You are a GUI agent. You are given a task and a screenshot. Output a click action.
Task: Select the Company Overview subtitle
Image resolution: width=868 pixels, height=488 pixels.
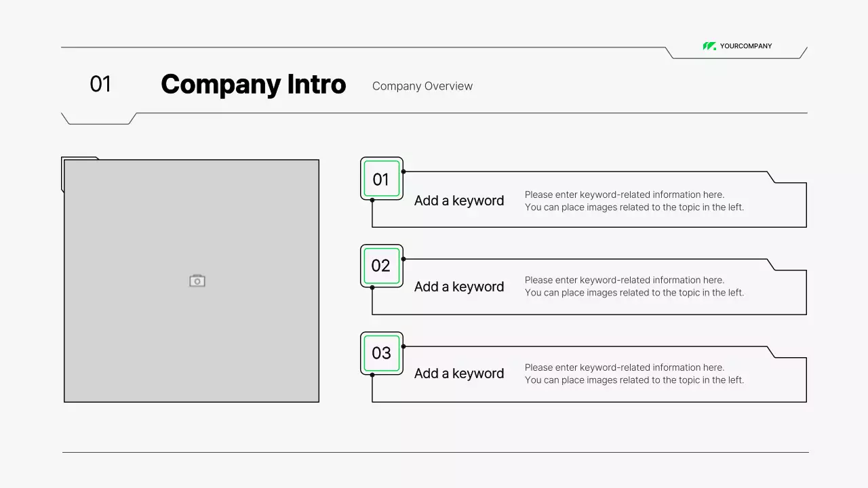422,86
